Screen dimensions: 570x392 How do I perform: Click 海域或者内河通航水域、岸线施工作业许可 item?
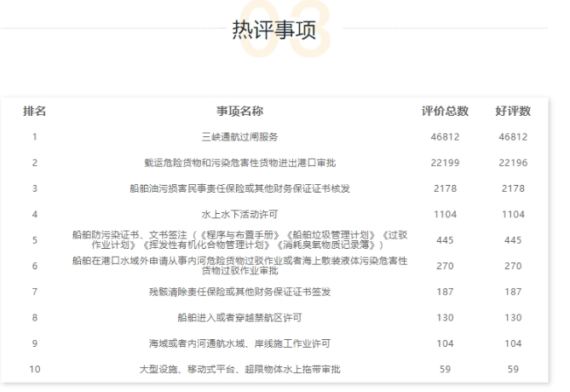tap(239, 343)
